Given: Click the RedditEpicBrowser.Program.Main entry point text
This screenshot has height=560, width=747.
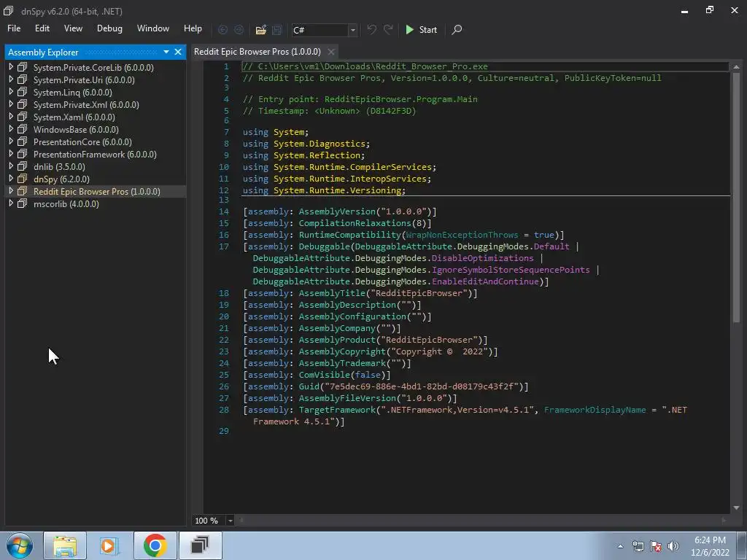Looking at the screenshot, I should click(x=400, y=99).
